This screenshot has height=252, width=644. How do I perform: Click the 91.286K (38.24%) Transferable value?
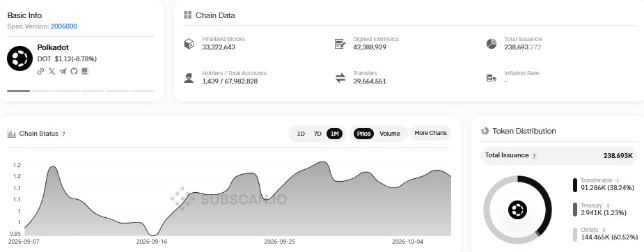607,188
